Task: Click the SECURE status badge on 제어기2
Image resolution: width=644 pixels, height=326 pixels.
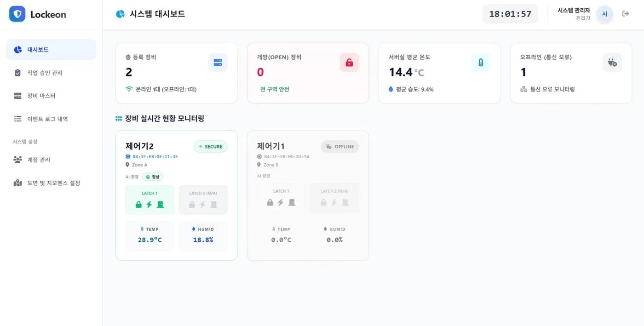Action: 211,147
